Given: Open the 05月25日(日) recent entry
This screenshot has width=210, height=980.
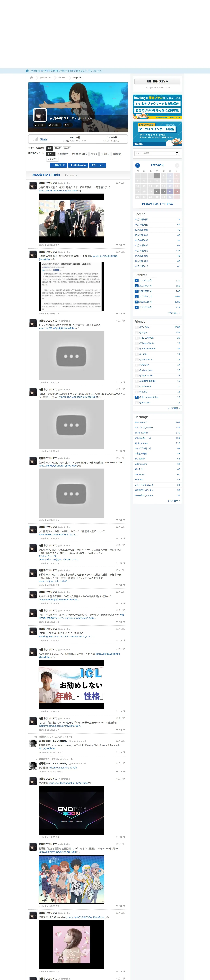Looking at the screenshot, I should [x=141, y=220].
